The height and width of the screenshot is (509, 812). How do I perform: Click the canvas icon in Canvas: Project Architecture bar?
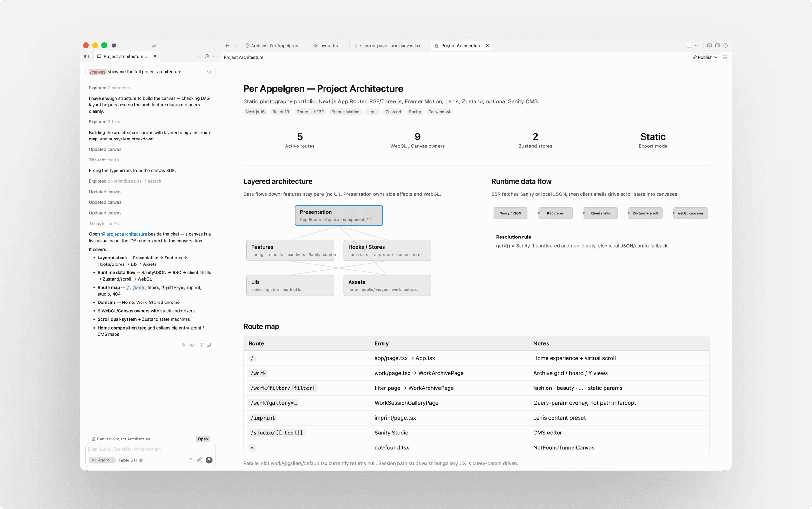[94, 439]
